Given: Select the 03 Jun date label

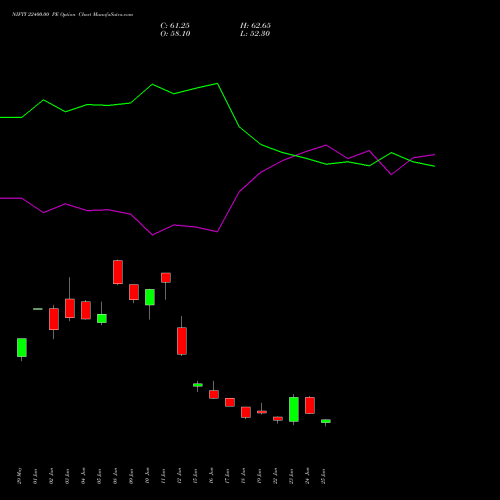Looking at the screenshot, I should point(67,476).
